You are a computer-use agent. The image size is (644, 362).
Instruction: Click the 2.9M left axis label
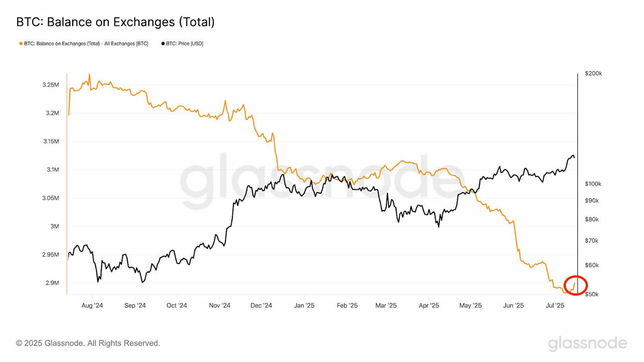(x=52, y=283)
